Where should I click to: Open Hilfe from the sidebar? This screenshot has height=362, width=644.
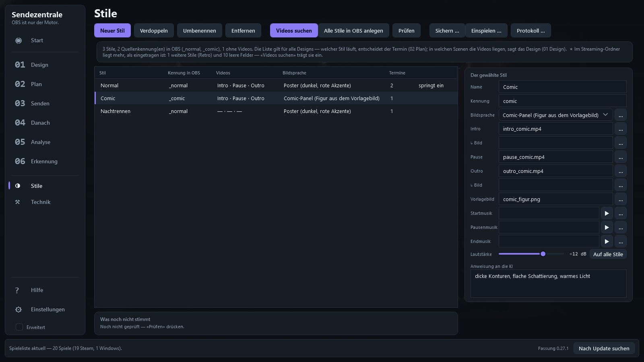45,290
